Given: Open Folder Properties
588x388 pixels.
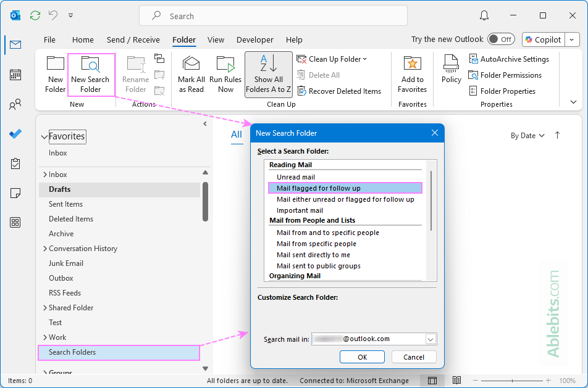Looking at the screenshot, I should pyautogui.click(x=502, y=91).
